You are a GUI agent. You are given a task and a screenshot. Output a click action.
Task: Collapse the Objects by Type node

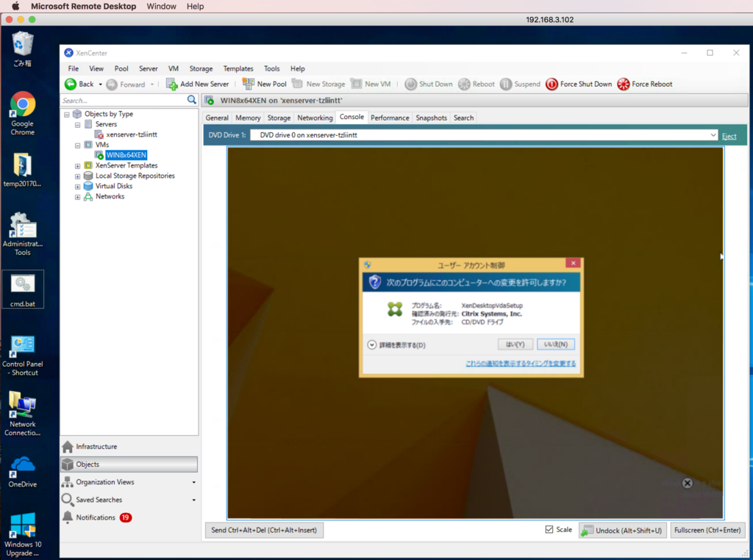coord(67,115)
